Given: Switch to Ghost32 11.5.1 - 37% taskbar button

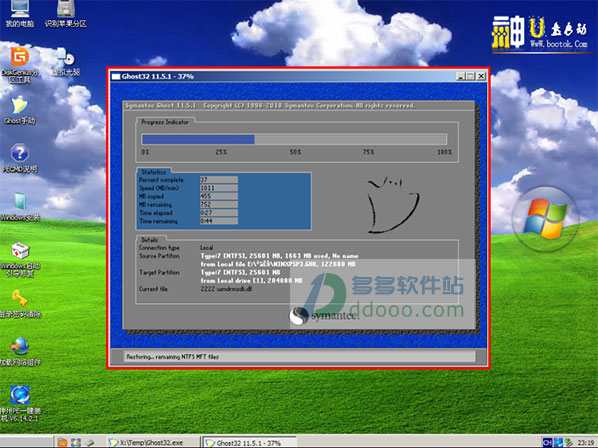Looking at the screenshot, I should point(249,442).
